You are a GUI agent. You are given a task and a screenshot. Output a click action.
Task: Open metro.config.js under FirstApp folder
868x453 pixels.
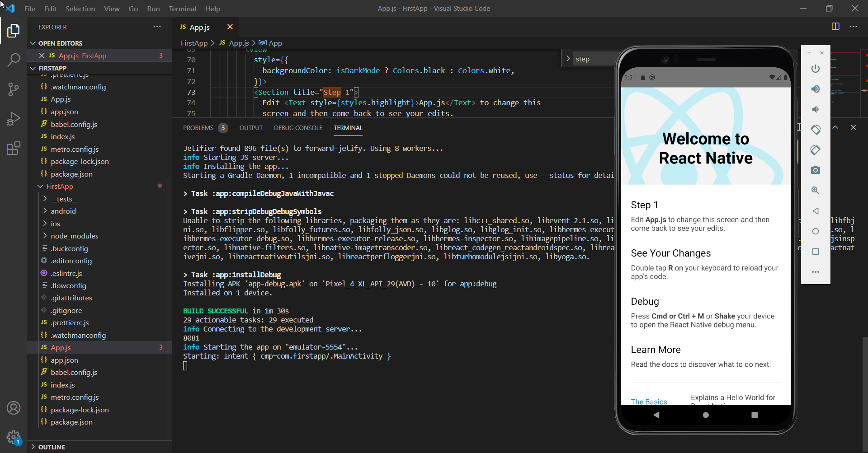coord(99,397)
